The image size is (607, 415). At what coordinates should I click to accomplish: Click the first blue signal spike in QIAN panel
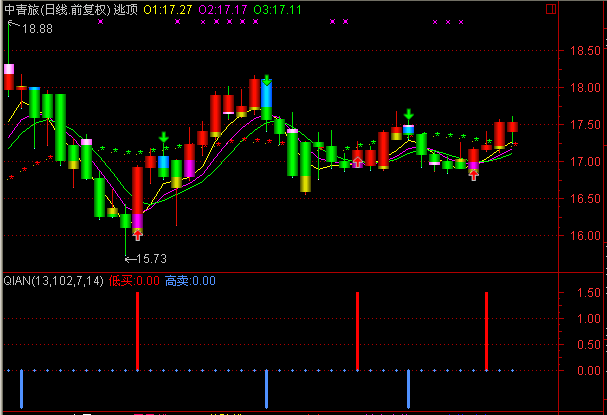[20, 388]
